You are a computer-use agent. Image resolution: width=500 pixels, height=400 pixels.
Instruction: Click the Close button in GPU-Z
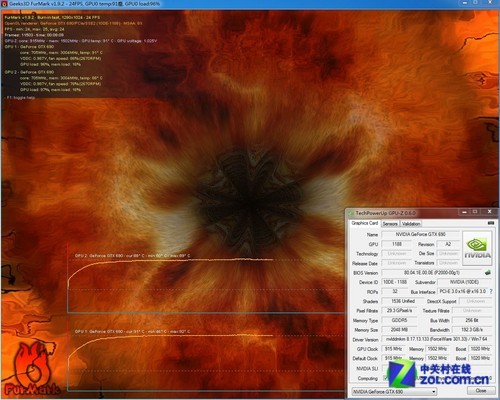coord(481,390)
